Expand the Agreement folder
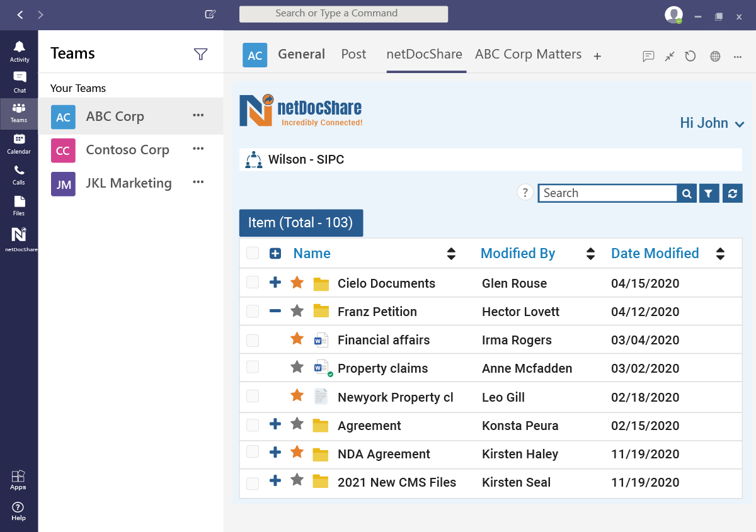 (x=275, y=424)
